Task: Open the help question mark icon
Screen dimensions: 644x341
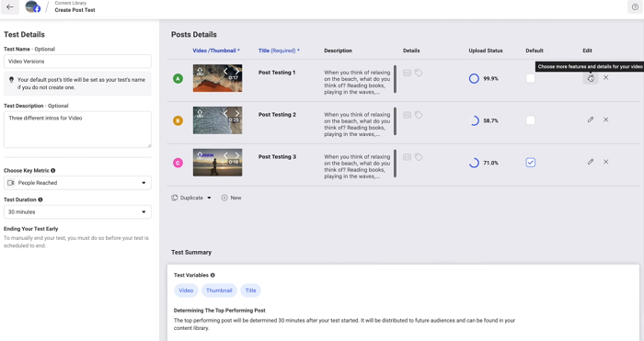Action: pos(635,7)
